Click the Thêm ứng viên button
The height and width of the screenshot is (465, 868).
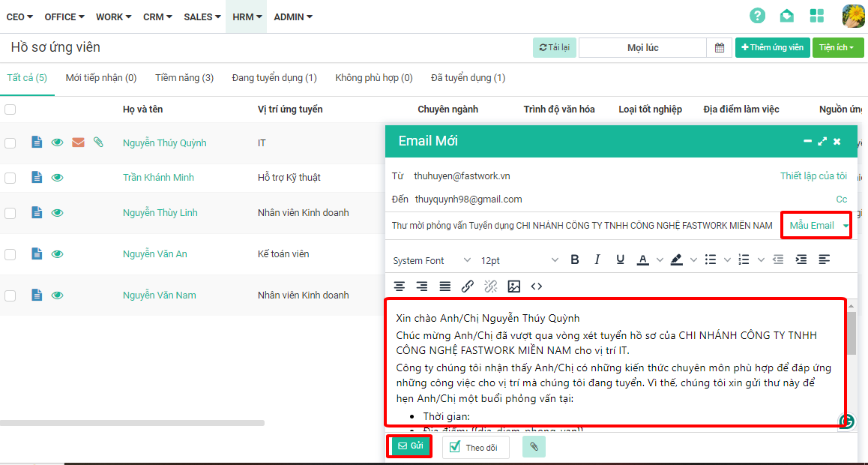coord(772,48)
